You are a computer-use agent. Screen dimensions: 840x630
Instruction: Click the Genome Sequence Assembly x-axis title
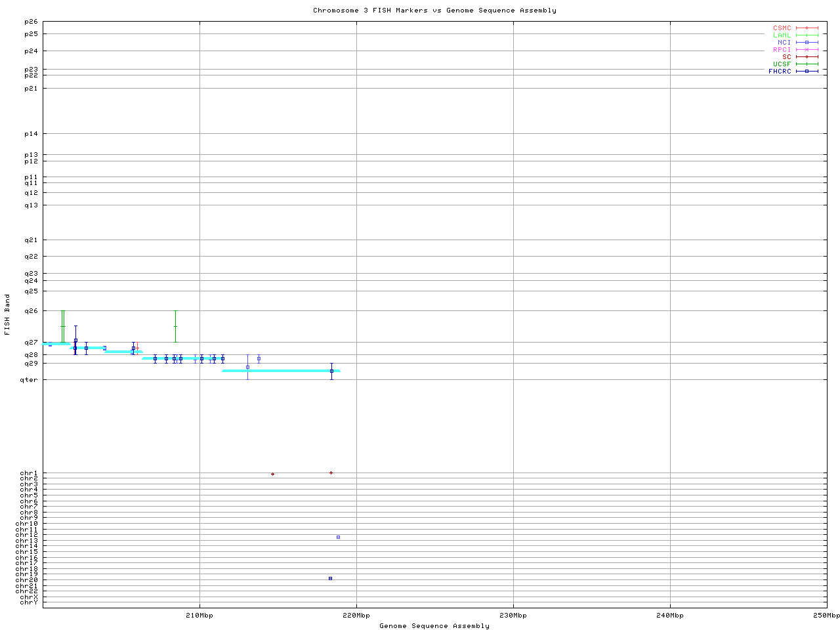point(434,626)
